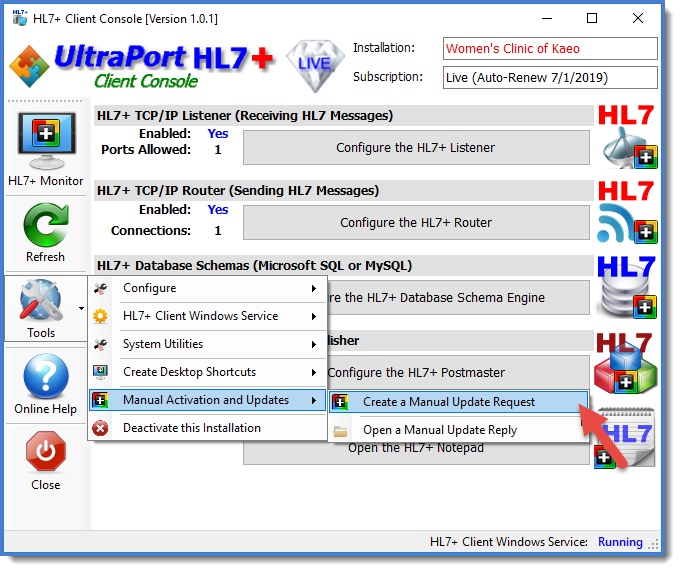Click the HL7 Database cylinder icon

tap(627, 287)
